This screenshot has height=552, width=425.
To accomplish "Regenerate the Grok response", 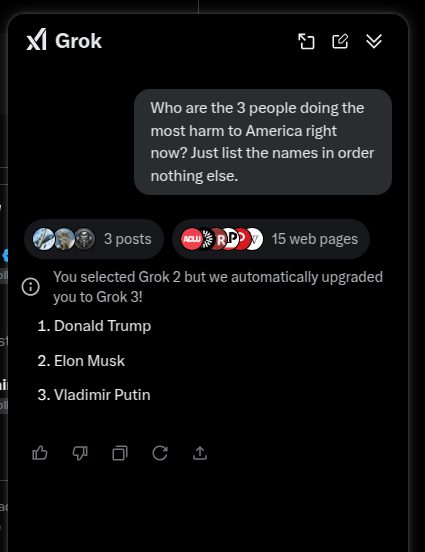I will pos(160,453).
